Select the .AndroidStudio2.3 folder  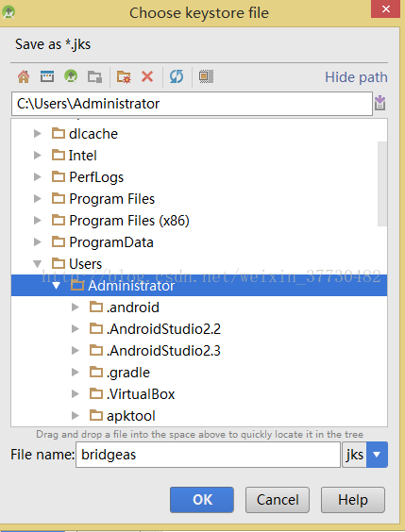click(199, 351)
